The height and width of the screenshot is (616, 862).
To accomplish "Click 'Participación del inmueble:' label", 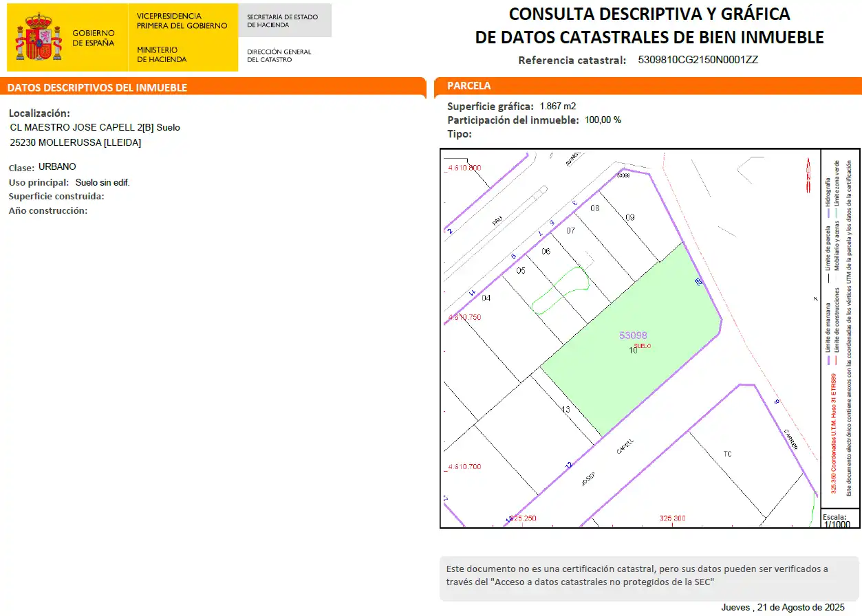I will (x=513, y=120).
